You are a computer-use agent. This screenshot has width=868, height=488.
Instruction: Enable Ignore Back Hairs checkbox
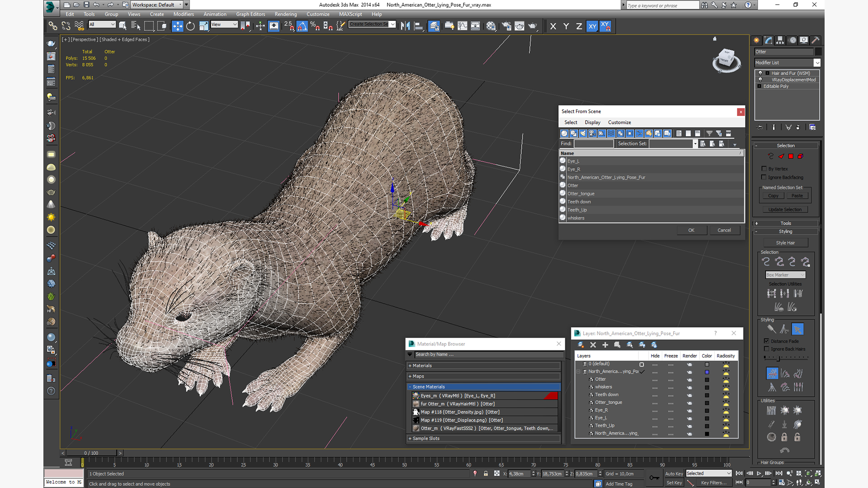click(766, 349)
